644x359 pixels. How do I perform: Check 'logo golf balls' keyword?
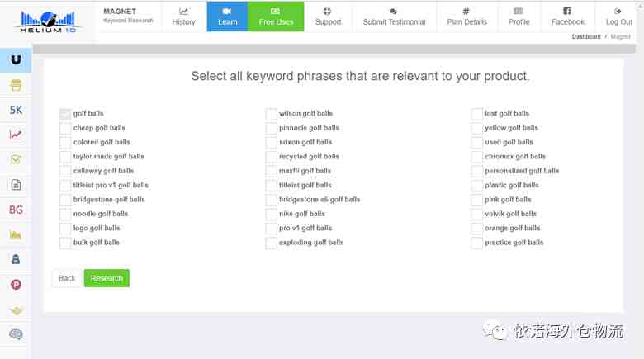(x=65, y=229)
